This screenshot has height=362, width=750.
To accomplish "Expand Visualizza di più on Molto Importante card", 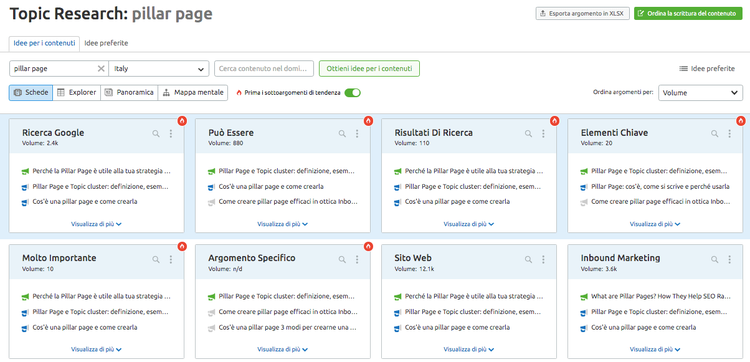I will [96, 349].
